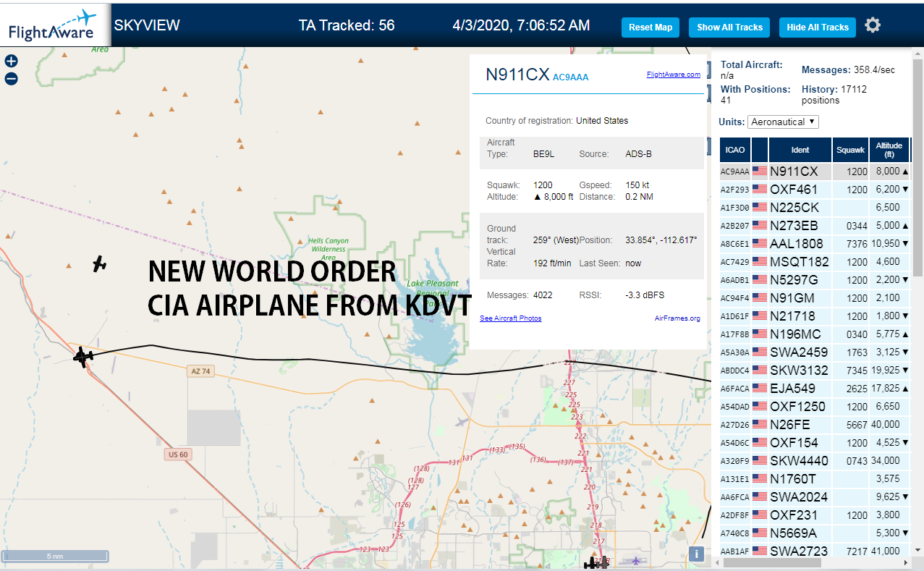Select the OXF231 aircraft row
The height and width of the screenshot is (571, 924).
pos(815,515)
